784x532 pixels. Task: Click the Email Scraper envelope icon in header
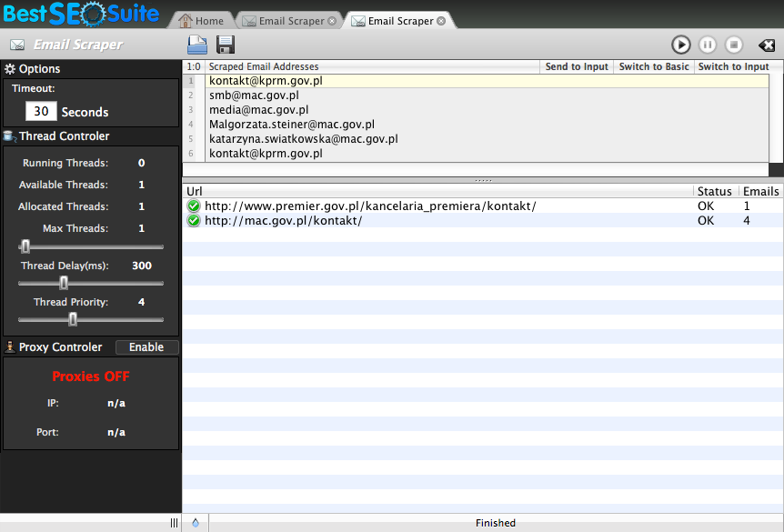[17, 45]
